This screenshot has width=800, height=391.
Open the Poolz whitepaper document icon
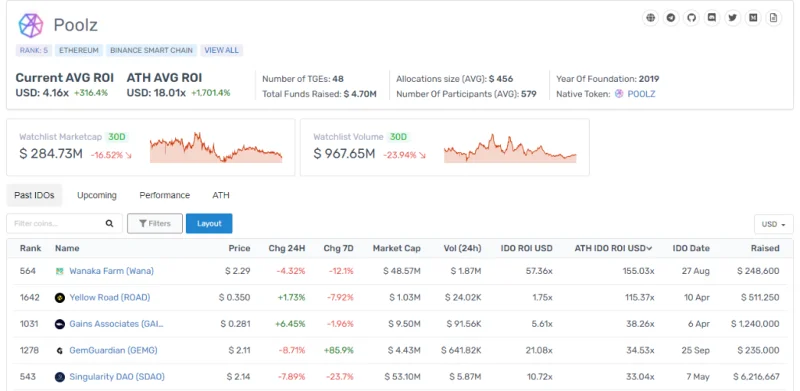(773, 18)
